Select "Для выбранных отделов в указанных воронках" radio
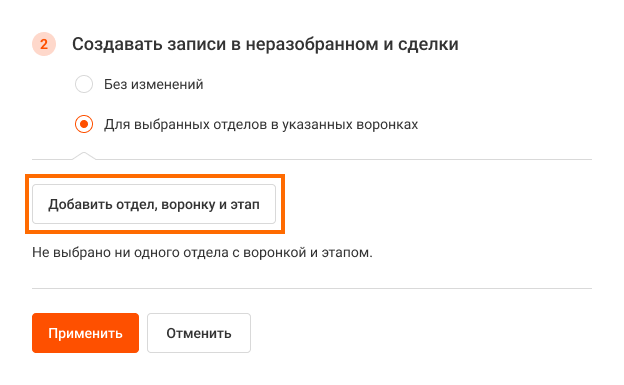 (x=84, y=124)
